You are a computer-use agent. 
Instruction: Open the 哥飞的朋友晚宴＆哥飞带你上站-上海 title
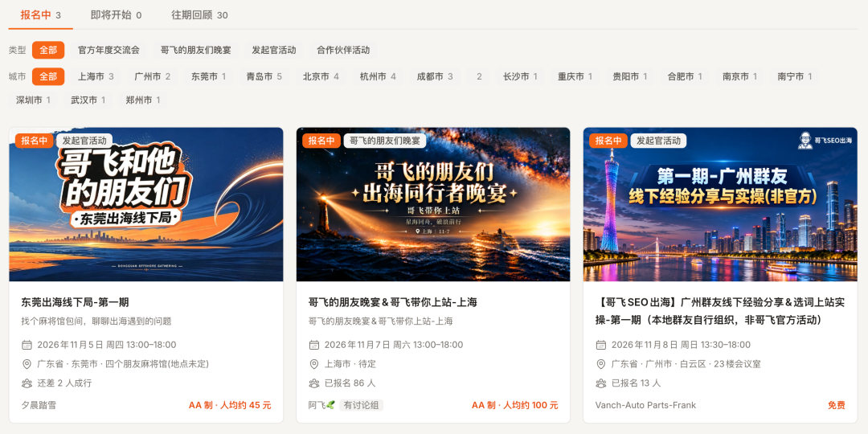point(392,302)
